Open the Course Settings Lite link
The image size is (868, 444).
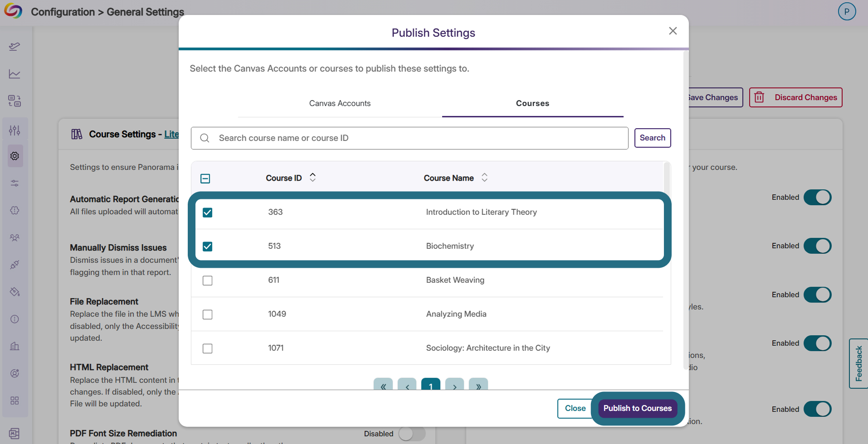(x=171, y=134)
